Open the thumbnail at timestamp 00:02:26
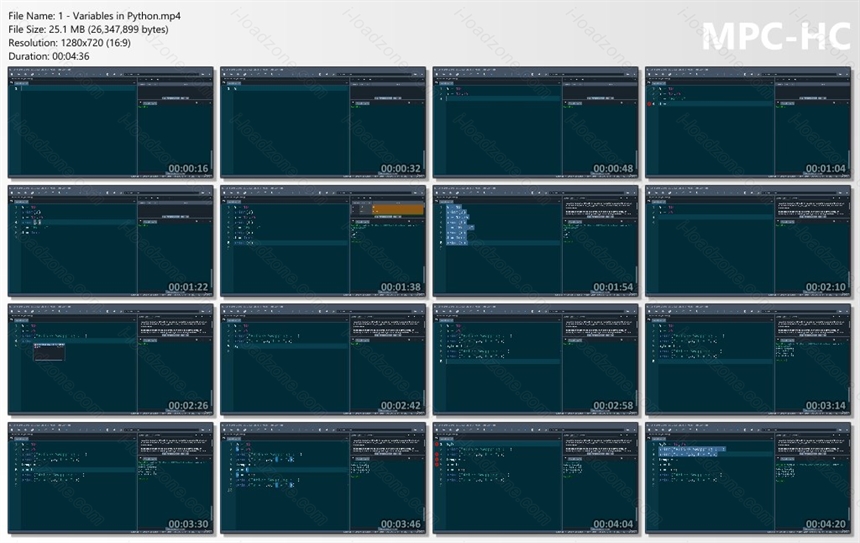The width and height of the screenshot is (860, 543). pyautogui.click(x=111, y=360)
